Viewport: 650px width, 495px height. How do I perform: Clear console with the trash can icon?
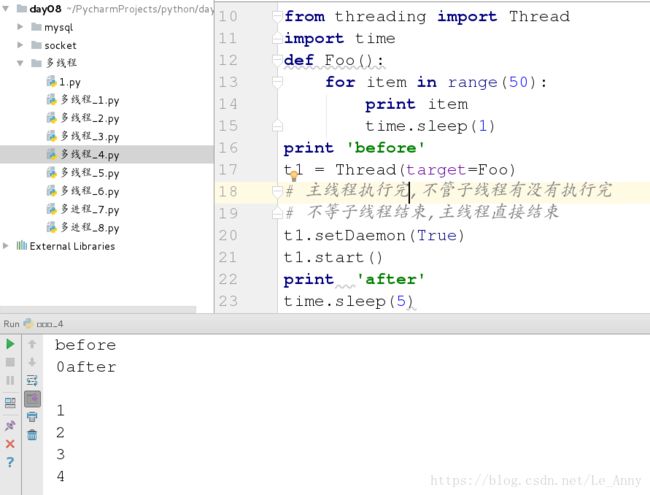(32, 435)
